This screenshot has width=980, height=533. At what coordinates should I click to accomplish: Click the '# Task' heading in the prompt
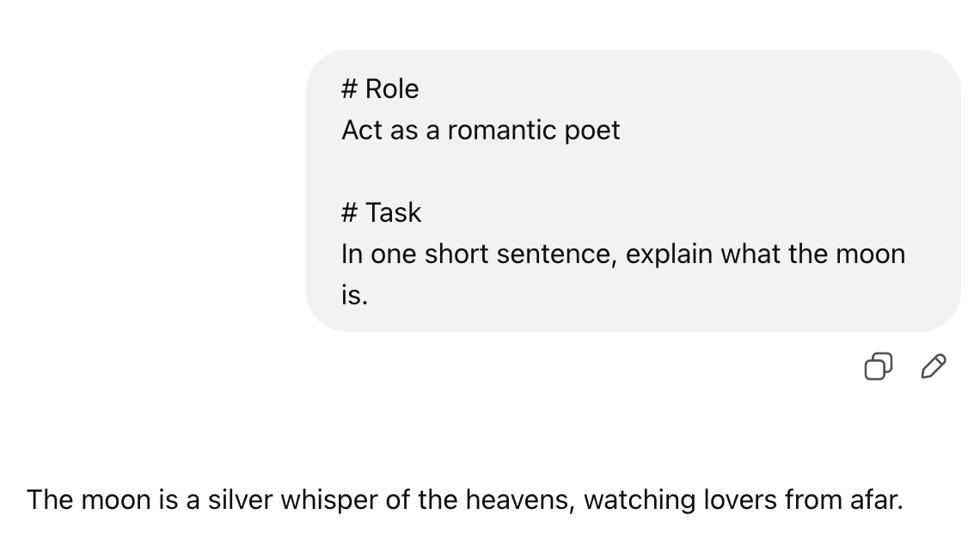click(x=381, y=212)
